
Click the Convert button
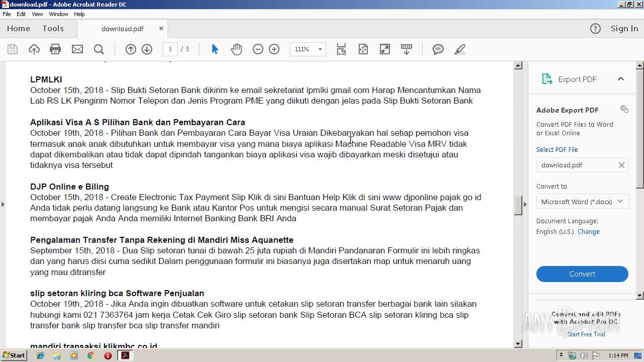[582, 274]
